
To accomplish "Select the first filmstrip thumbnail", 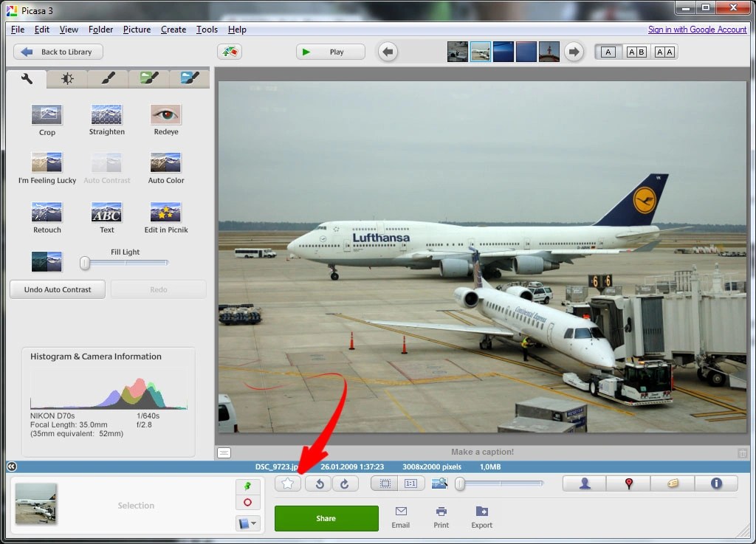I will [458, 52].
